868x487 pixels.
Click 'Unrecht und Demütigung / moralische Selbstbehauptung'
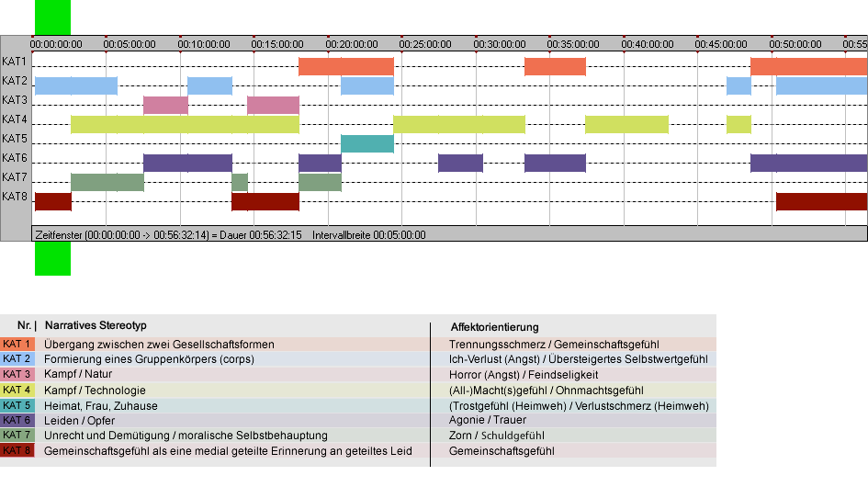(x=186, y=436)
